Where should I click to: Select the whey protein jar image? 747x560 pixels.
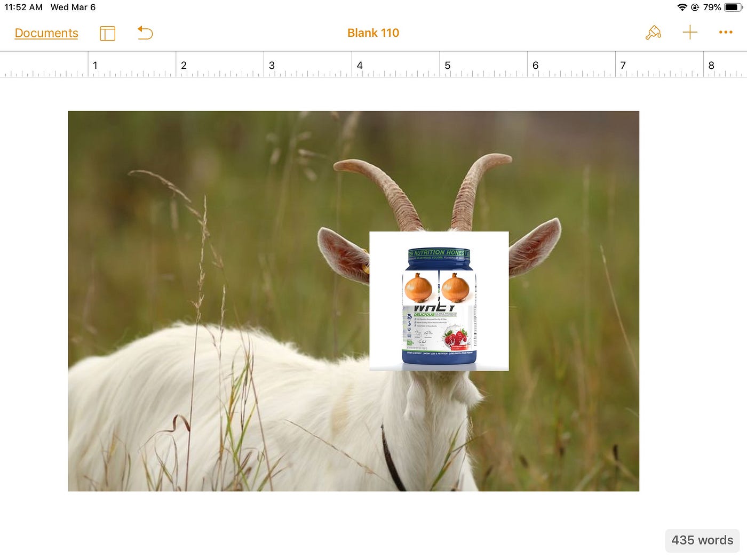[439, 301]
